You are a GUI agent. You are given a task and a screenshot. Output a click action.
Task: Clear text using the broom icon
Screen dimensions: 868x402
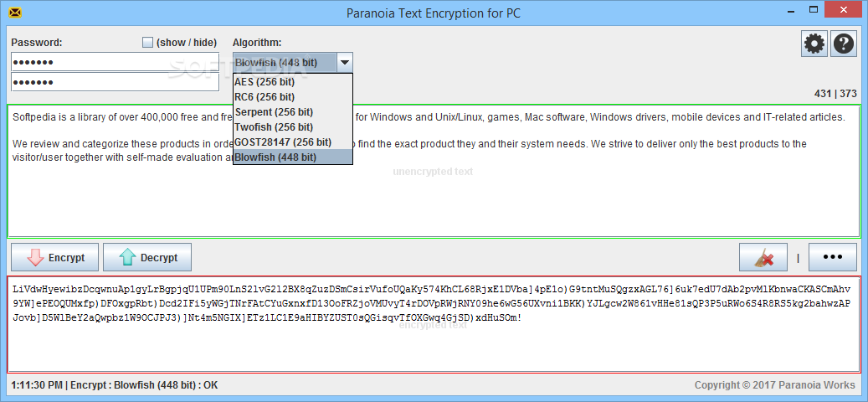pyautogui.click(x=763, y=257)
